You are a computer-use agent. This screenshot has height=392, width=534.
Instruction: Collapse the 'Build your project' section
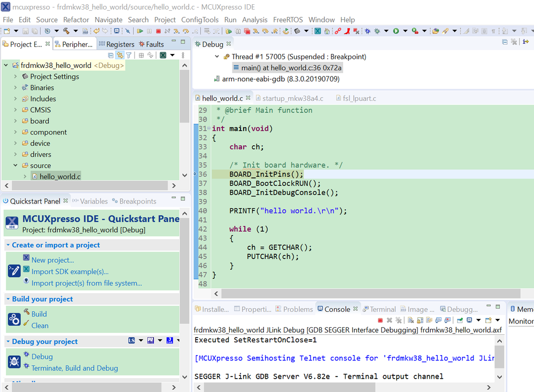(8, 299)
